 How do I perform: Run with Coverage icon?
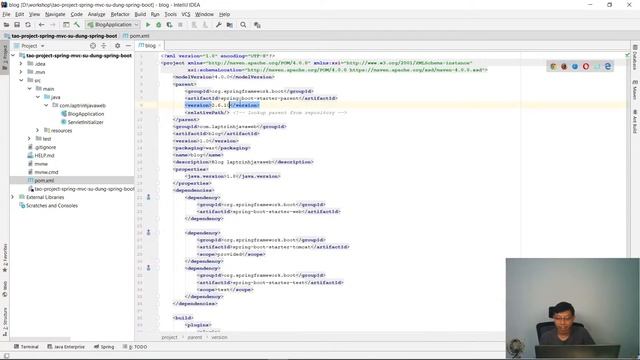click(x=169, y=25)
